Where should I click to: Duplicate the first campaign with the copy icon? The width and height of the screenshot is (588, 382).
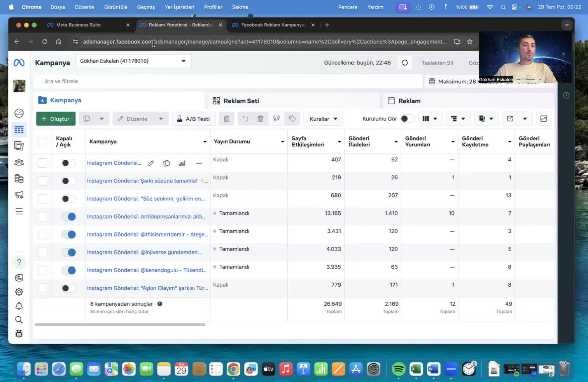(x=166, y=163)
